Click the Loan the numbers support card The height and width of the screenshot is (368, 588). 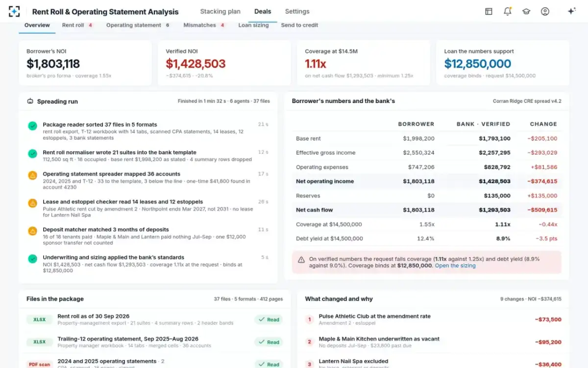pos(503,63)
